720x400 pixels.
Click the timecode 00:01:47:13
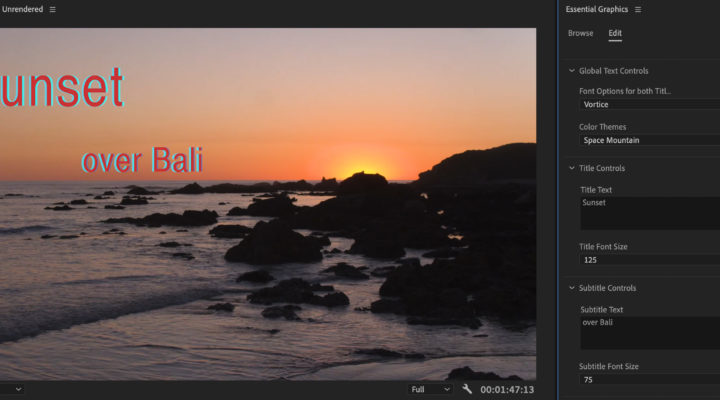click(x=507, y=389)
